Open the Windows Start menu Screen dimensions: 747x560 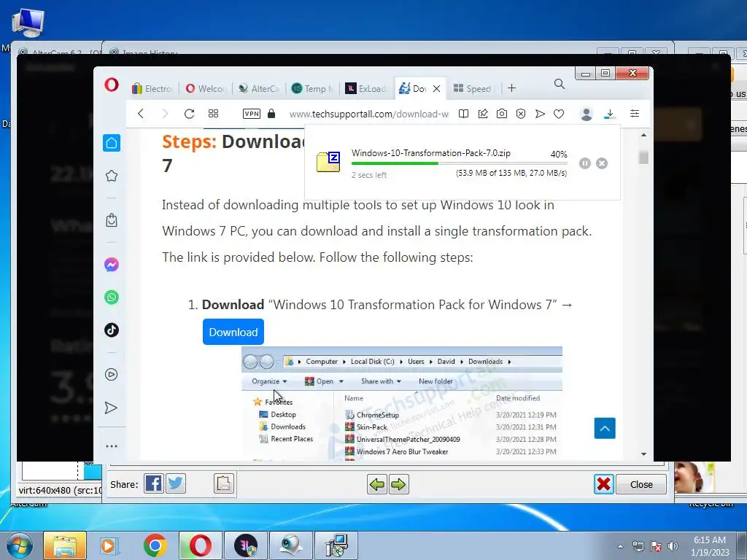pyautogui.click(x=20, y=545)
